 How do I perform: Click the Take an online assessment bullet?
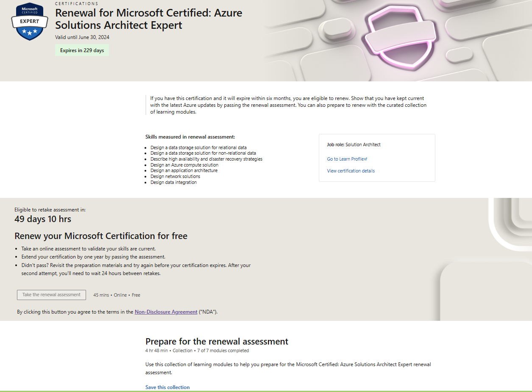[x=89, y=249]
